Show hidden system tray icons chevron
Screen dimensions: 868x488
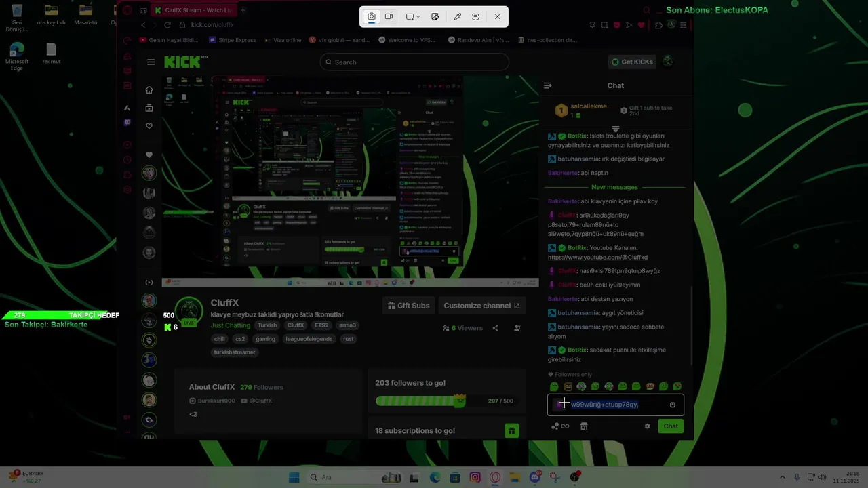tap(783, 477)
